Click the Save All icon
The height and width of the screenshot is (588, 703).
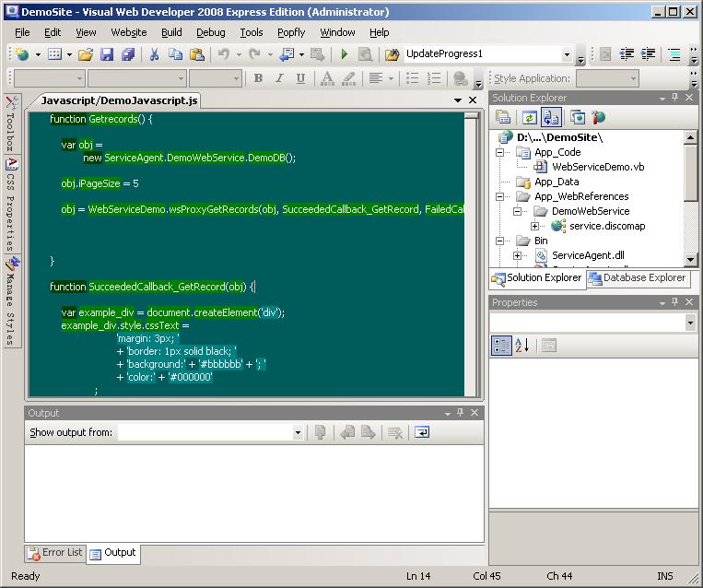128,54
